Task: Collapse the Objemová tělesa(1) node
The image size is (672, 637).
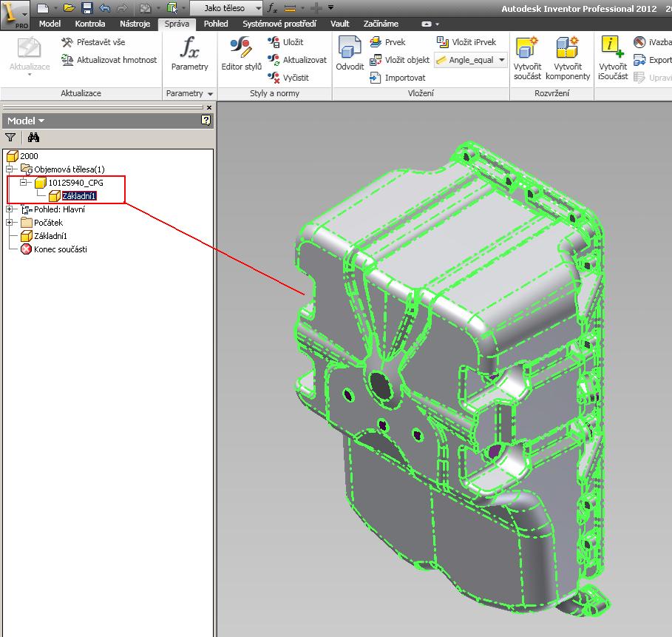Action: [10, 169]
